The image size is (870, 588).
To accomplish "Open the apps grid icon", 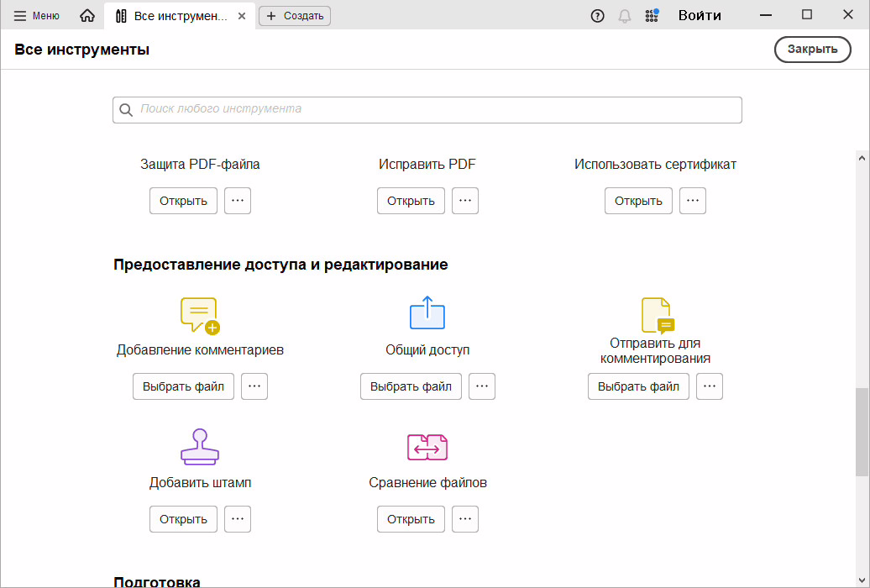I will [x=652, y=15].
